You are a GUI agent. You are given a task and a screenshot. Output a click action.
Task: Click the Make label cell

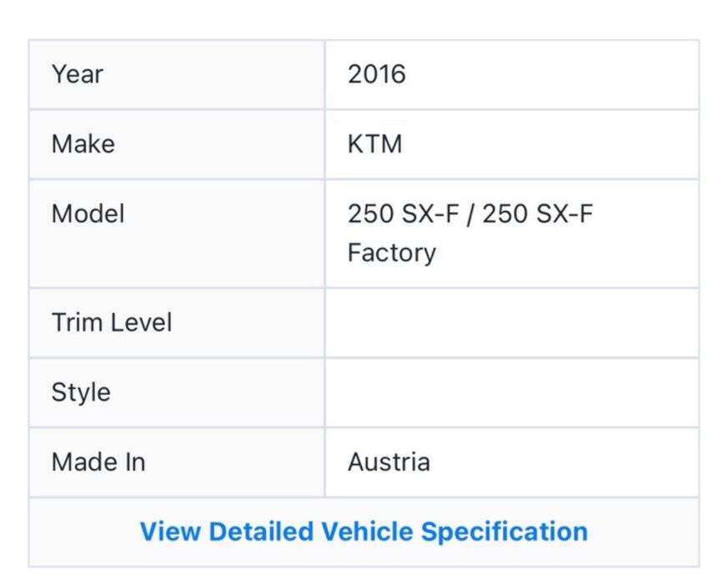point(83,143)
